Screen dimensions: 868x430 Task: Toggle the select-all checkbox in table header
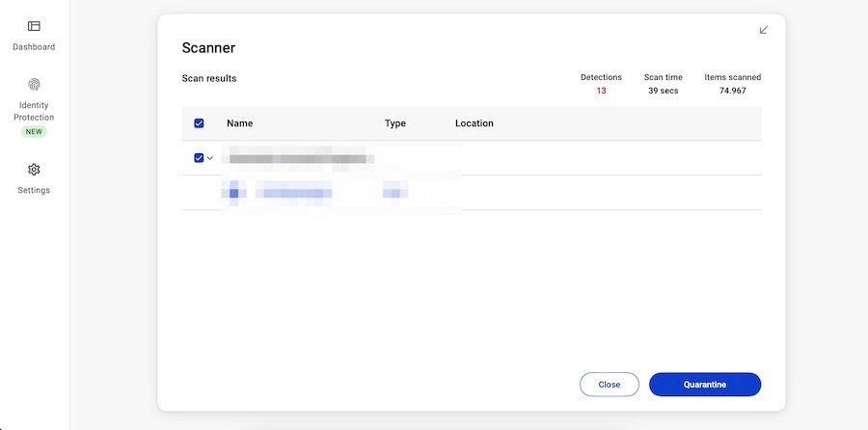tap(199, 123)
